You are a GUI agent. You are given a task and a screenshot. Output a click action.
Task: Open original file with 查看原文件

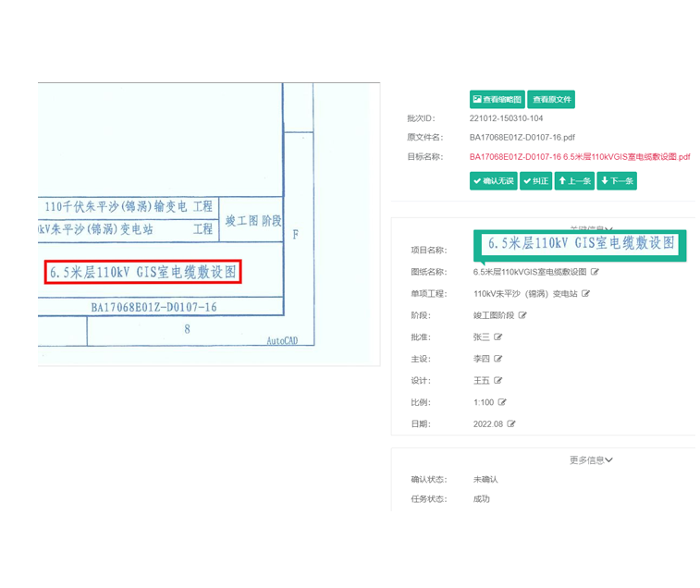click(552, 99)
